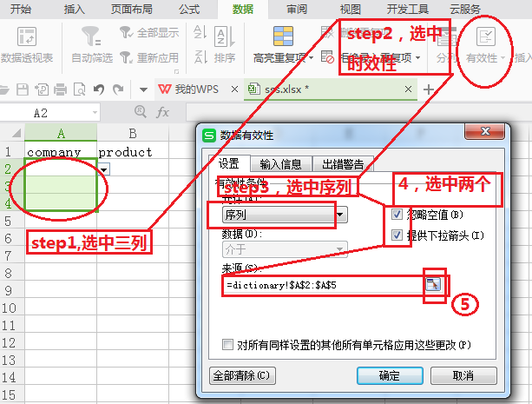This screenshot has height=404, width=532.
Task: Click the Data Validity (有效性) icon
Action: click(x=486, y=38)
